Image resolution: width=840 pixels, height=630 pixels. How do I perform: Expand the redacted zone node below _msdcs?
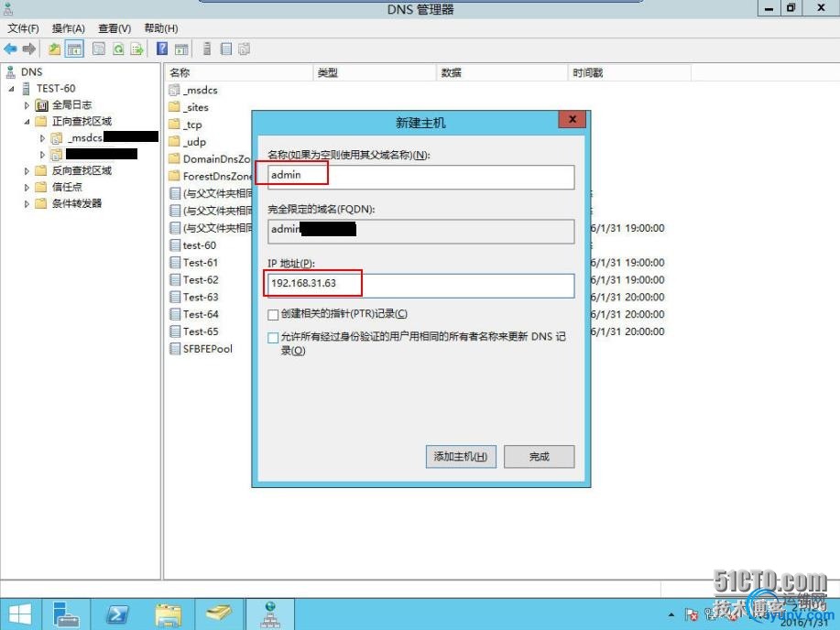pos(42,155)
